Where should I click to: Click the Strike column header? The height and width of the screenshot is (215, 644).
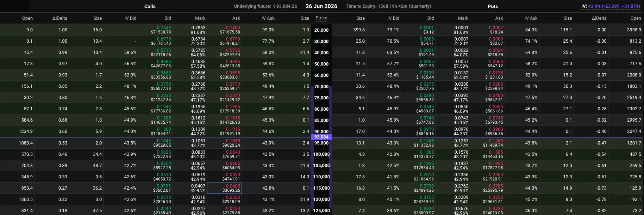[x=321, y=18]
